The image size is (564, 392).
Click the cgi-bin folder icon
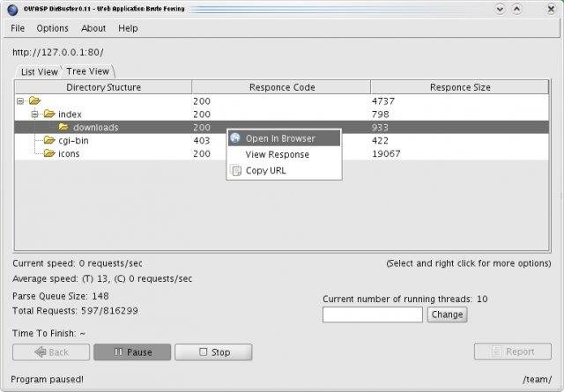point(49,140)
